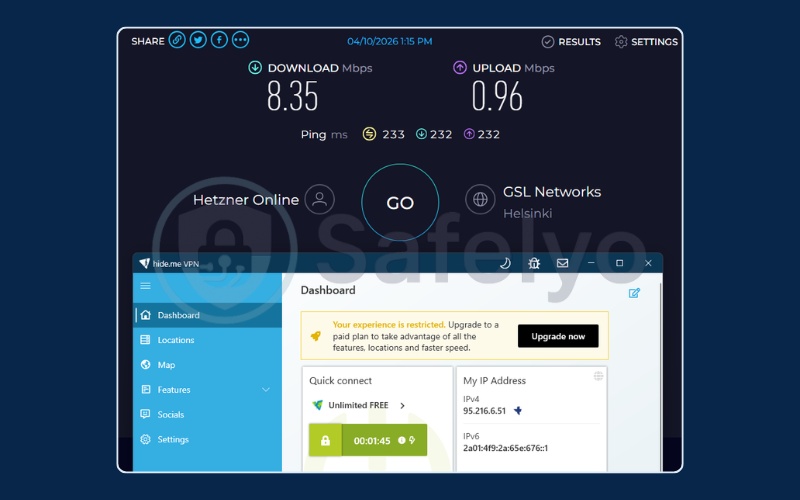
Task: Start test with the GO button
Action: click(400, 203)
